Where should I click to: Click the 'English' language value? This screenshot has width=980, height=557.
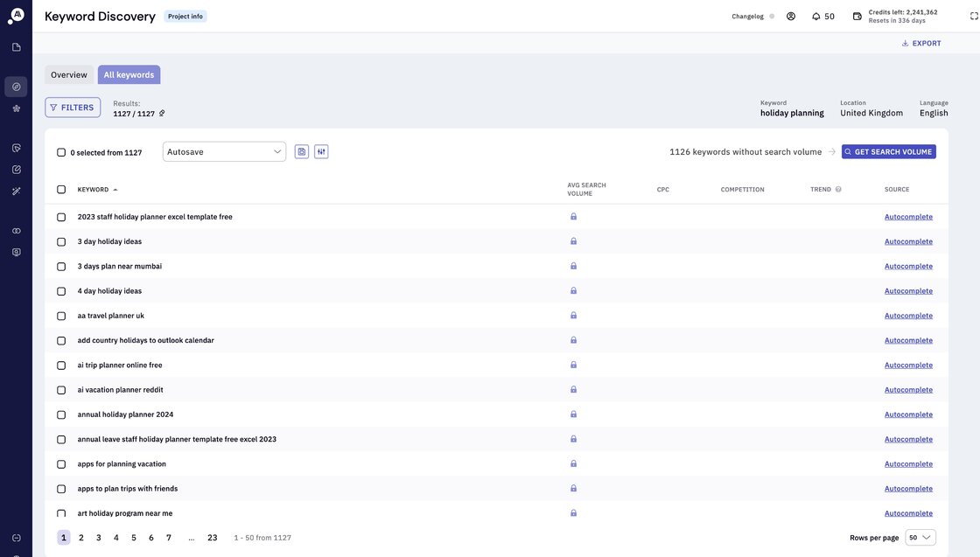click(934, 113)
